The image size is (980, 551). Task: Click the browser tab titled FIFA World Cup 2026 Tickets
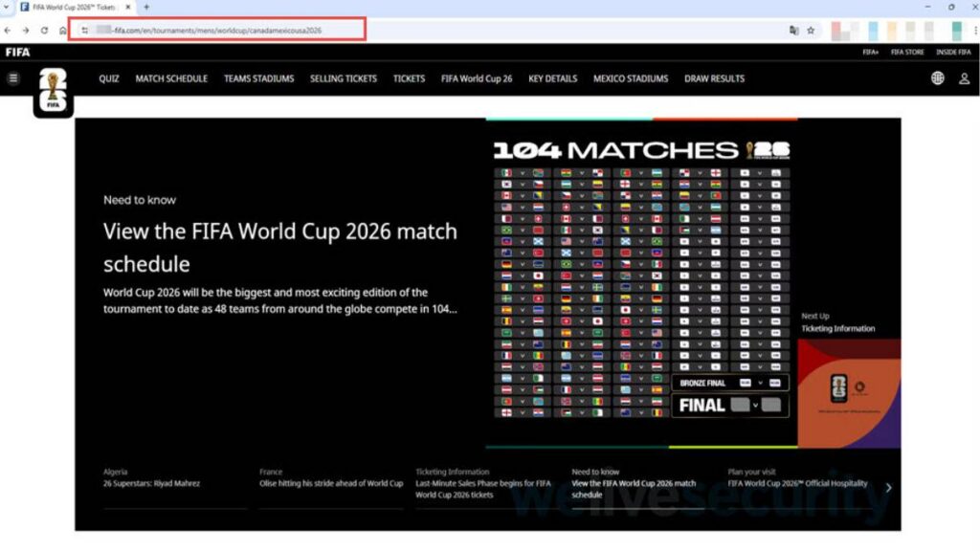pos(75,8)
